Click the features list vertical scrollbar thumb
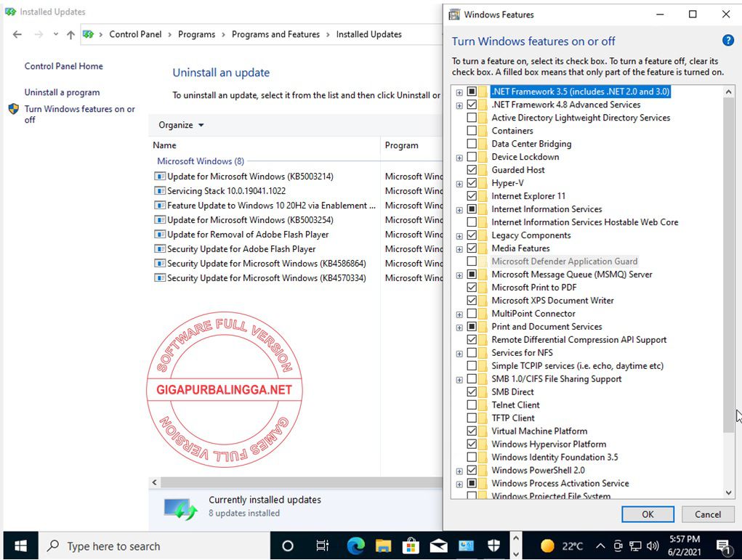 (x=728, y=265)
